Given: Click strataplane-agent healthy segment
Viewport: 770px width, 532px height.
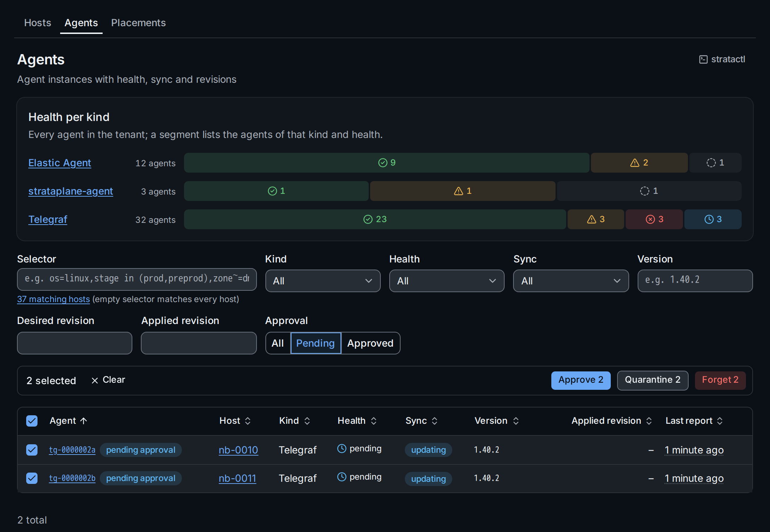Looking at the screenshot, I should point(276,191).
